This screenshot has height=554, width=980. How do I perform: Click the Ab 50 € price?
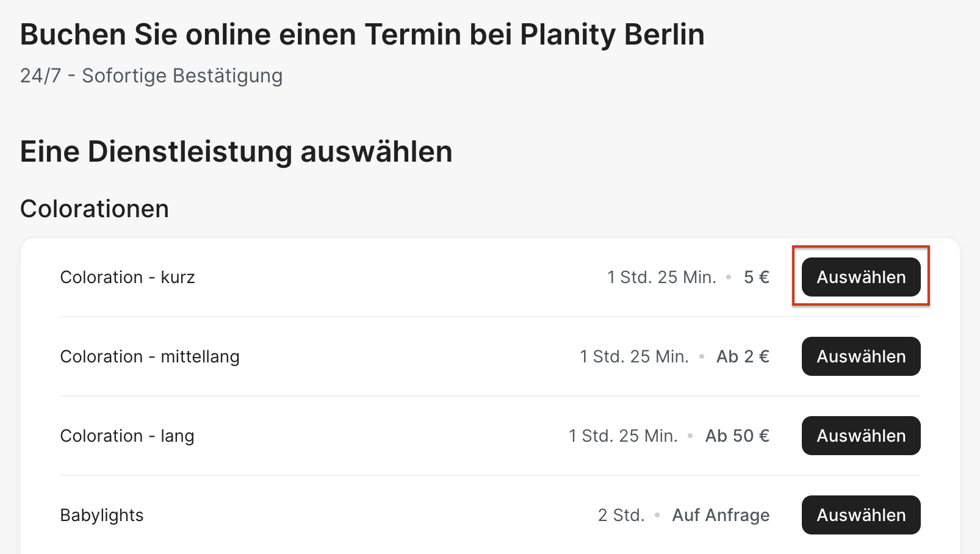click(x=737, y=436)
